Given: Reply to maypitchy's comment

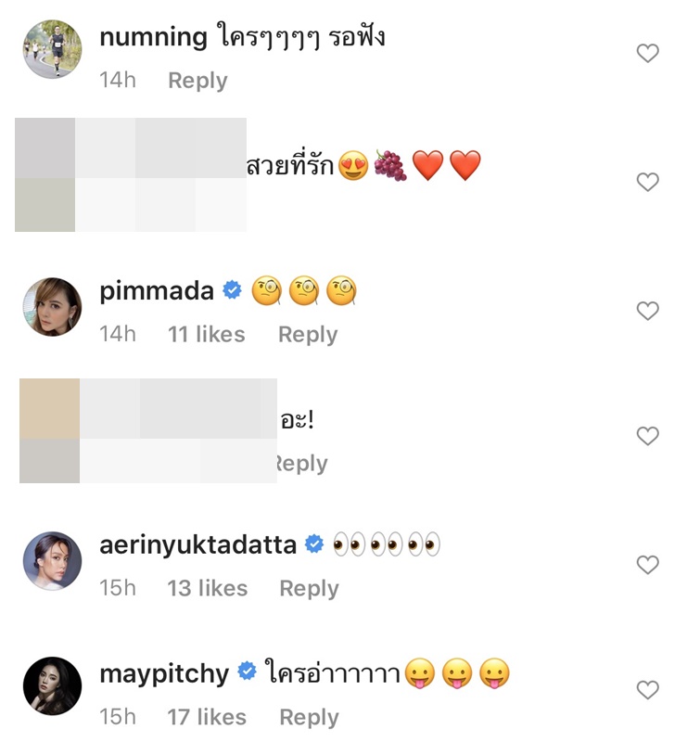Looking at the screenshot, I should 310,717.
